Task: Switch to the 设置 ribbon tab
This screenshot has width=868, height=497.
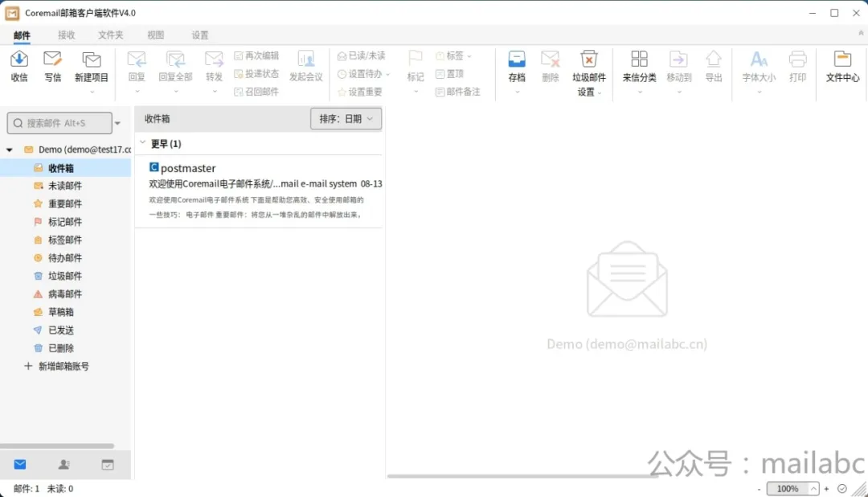Action: [200, 35]
